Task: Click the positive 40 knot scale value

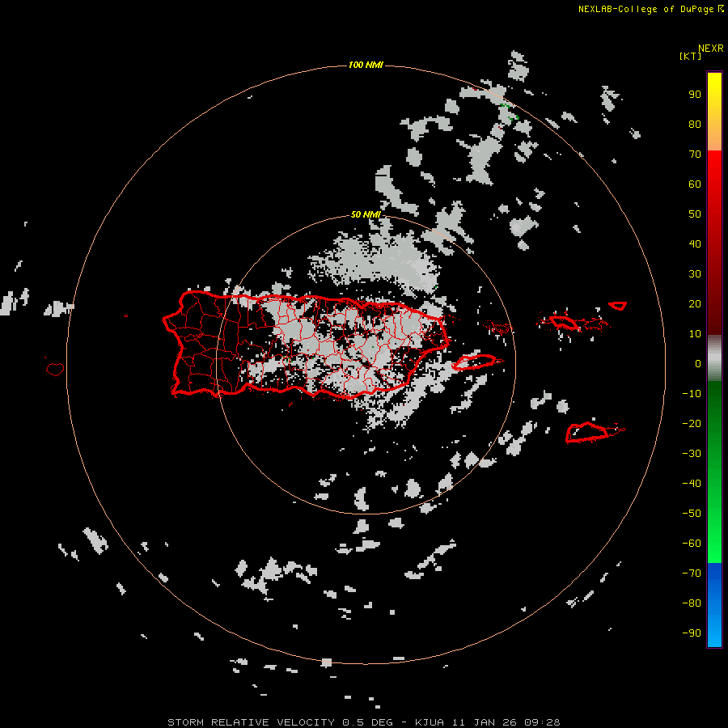Action: coord(695,243)
